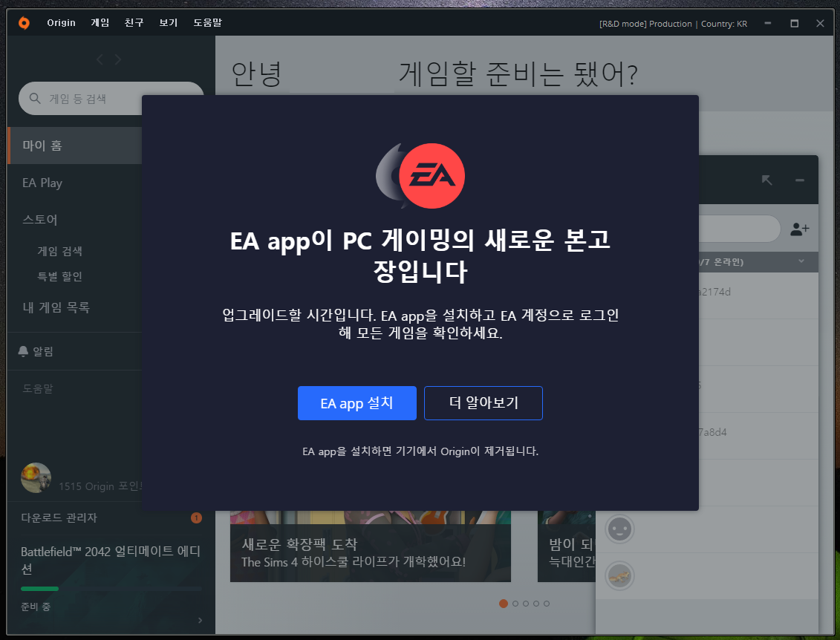Click the orange download count badge
840x640 pixels.
(x=196, y=518)
